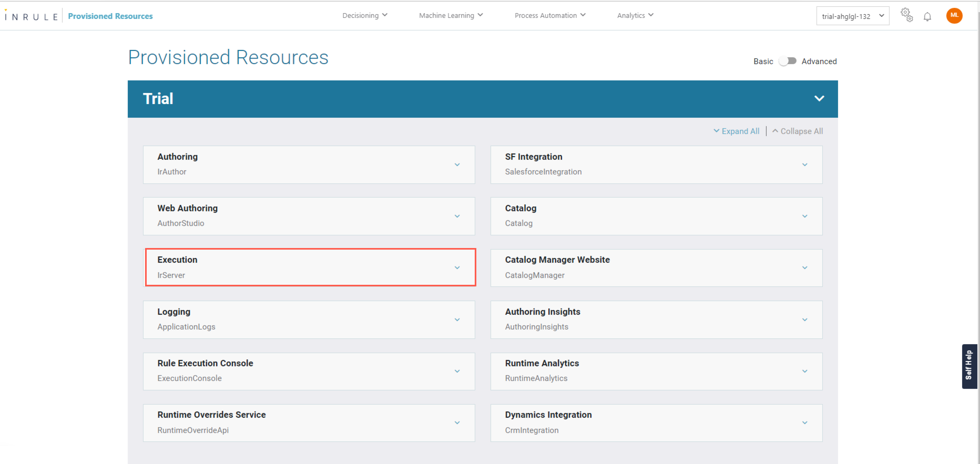
Task: Open the Self Help side tab
Action: pyautogui.click(x=969, y=366)
